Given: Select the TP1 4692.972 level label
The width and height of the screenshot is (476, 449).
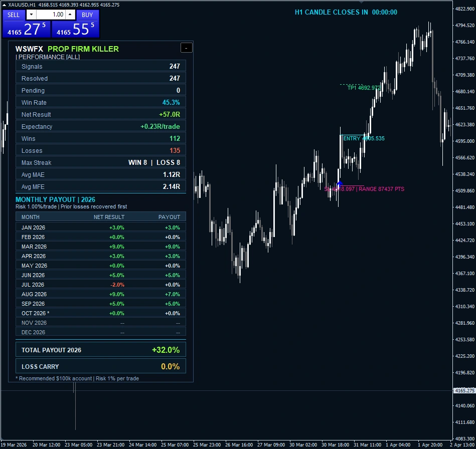Looking at the screenshot, I should 364,88.
